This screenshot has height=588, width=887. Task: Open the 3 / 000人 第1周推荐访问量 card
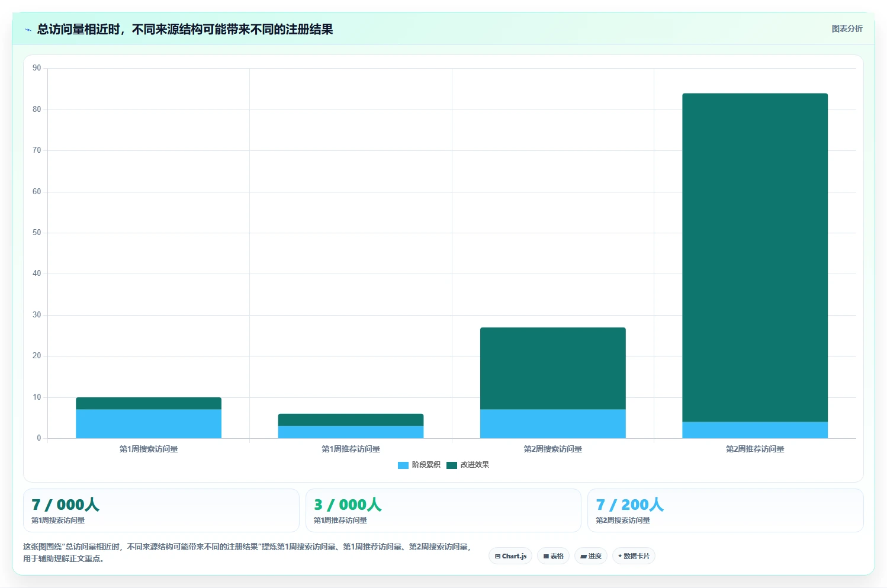coord(443,510)
